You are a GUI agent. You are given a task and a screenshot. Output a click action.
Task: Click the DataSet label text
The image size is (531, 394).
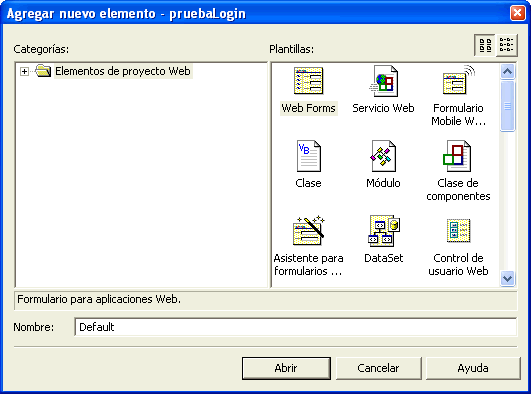tap(384, 258)
